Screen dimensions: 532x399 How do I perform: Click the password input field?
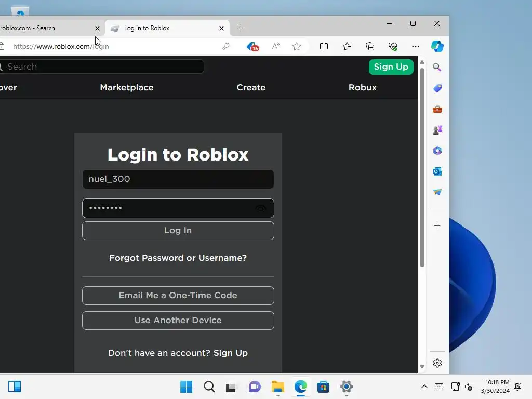pos(178,208)
